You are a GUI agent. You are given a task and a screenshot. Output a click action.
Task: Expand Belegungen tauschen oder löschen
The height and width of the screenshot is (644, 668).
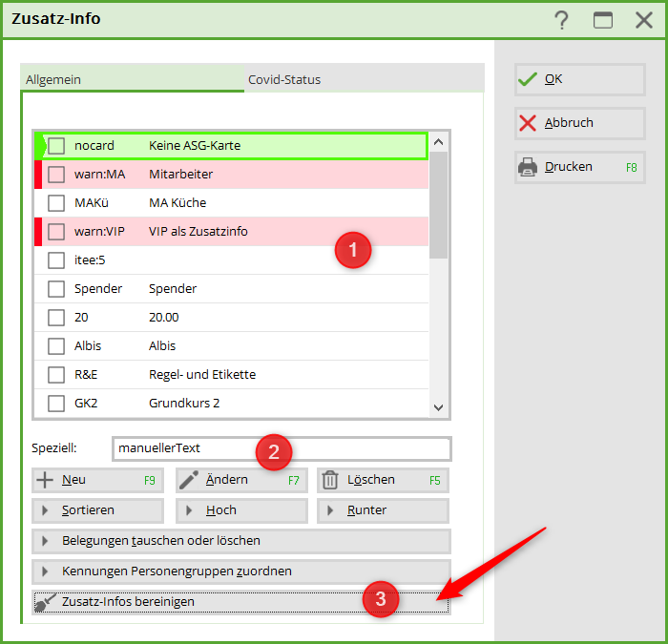click(x=240, y=541)
